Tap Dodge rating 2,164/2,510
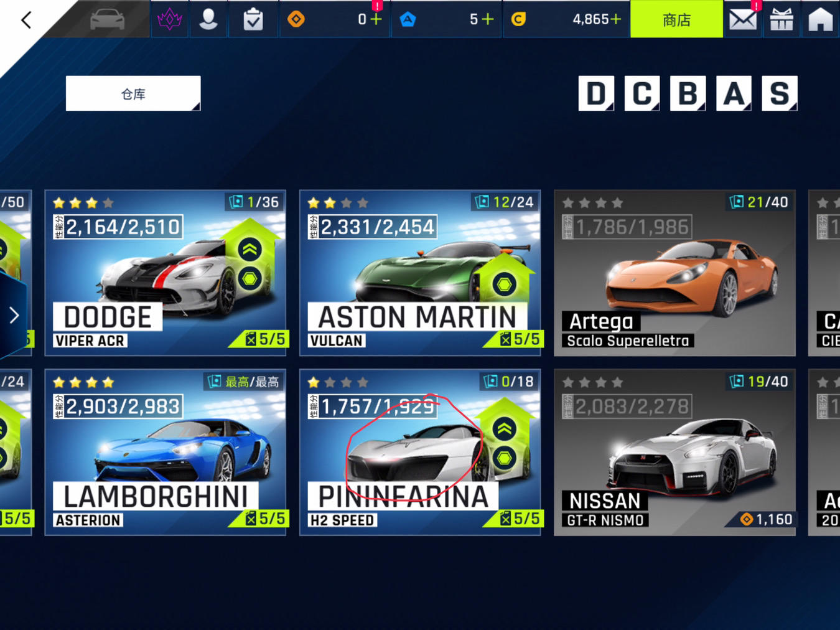840x630 pixels. pos(118,227)
